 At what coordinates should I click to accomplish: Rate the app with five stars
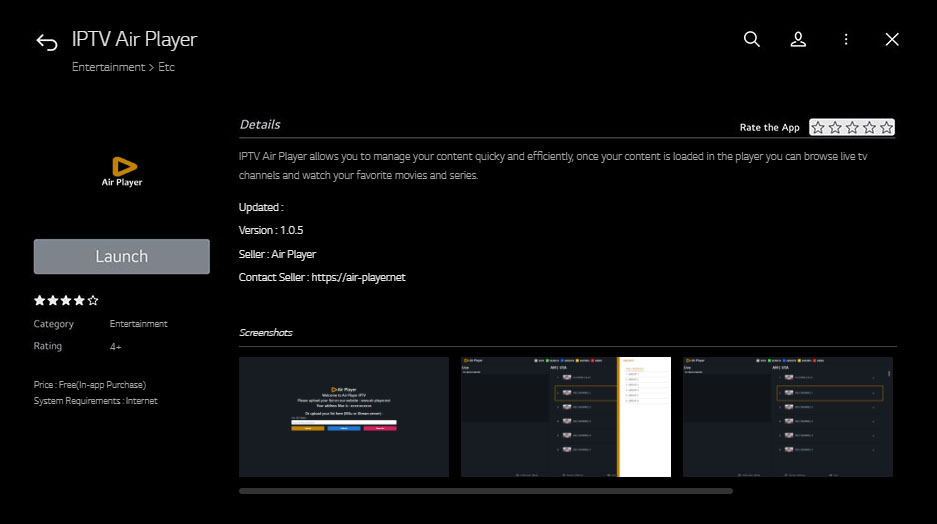click(886, 127)
